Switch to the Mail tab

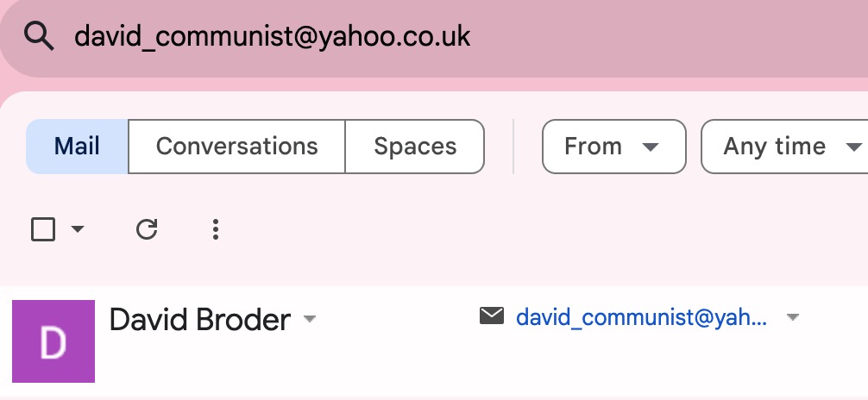click(77, 147)
